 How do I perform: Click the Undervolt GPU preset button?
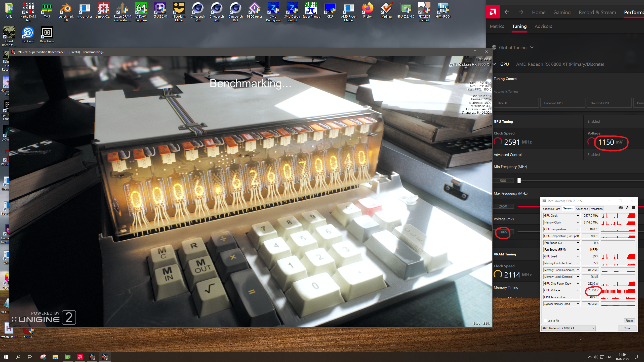pos(562,103)
